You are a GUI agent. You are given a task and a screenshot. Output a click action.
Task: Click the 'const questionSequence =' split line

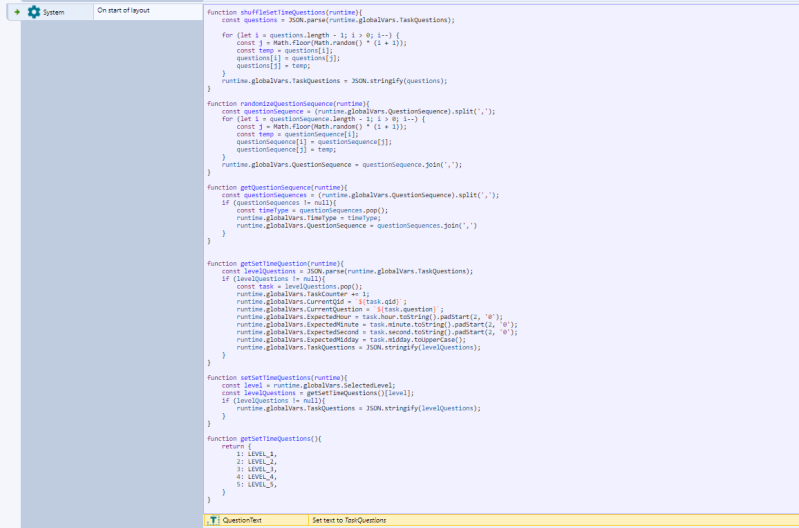[x=358, y=111]
